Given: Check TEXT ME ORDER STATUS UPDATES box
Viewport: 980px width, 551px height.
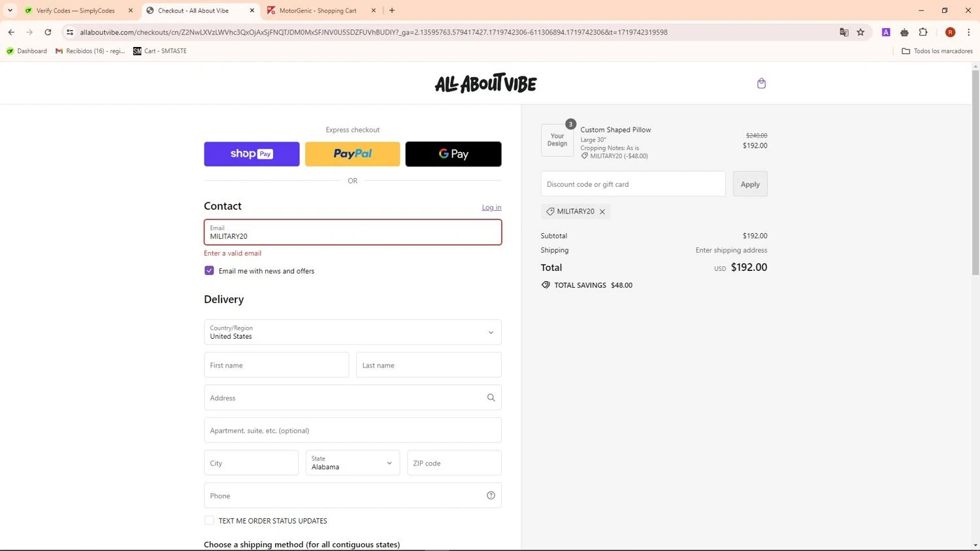Looking at the screenshot, I should [209, 520].
